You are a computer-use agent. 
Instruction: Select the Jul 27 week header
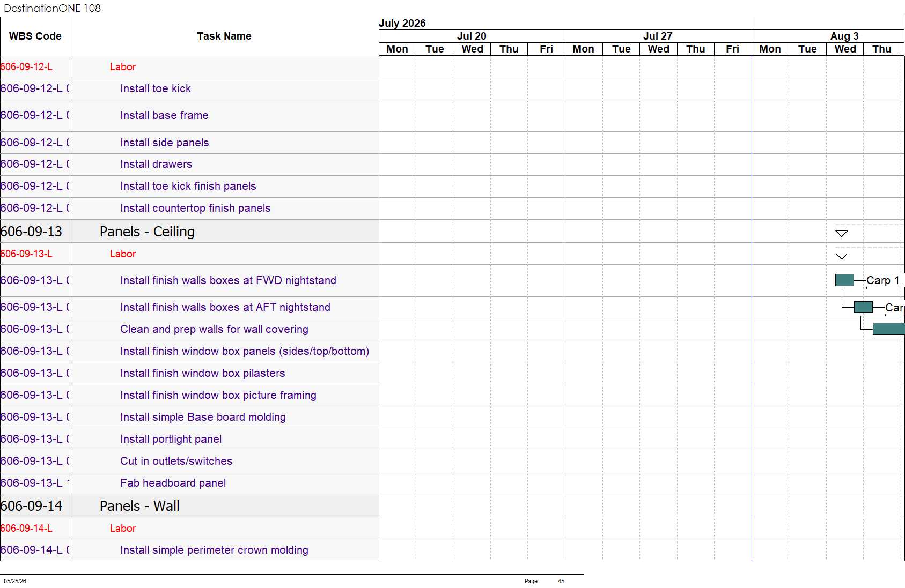(658, 36)
